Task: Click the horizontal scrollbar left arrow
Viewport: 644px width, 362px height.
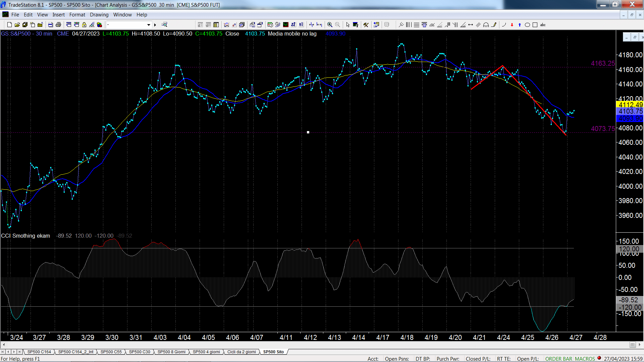Action: click(4, 345)
